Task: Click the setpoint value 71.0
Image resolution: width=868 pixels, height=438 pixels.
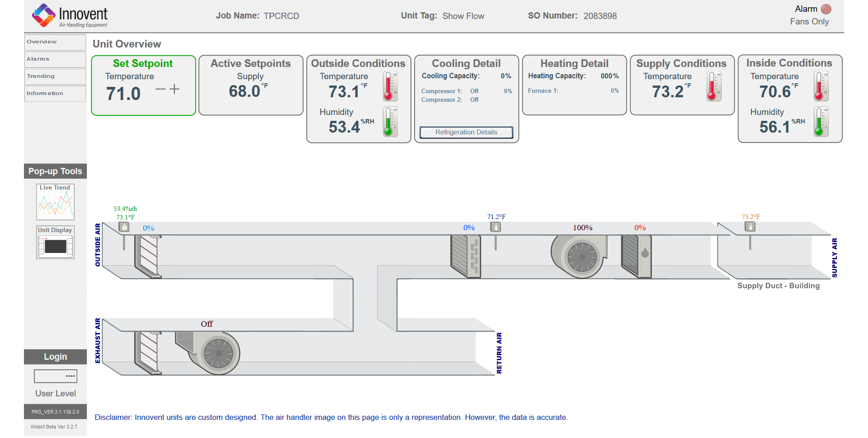Action: pyautogui.click(x=123, y=94)
